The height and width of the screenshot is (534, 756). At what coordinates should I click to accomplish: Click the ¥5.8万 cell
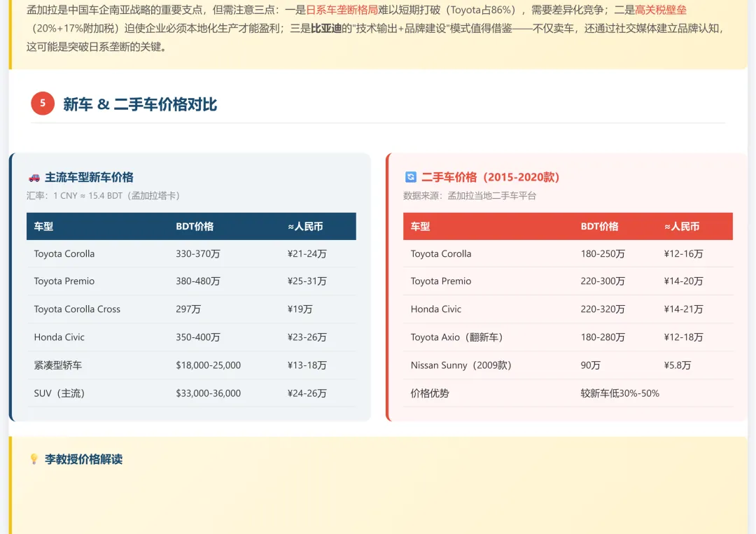point(678,365)
